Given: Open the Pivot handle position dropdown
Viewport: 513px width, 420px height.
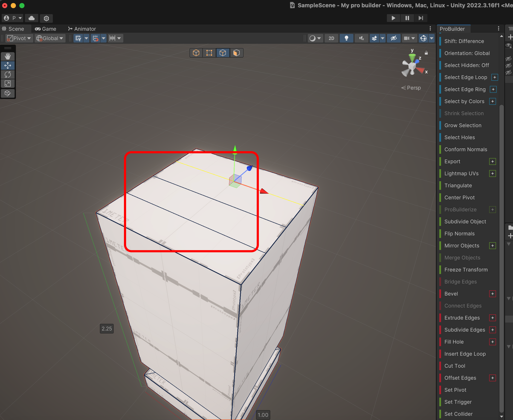Looking at the screenshot, I should tap(19, 38).
